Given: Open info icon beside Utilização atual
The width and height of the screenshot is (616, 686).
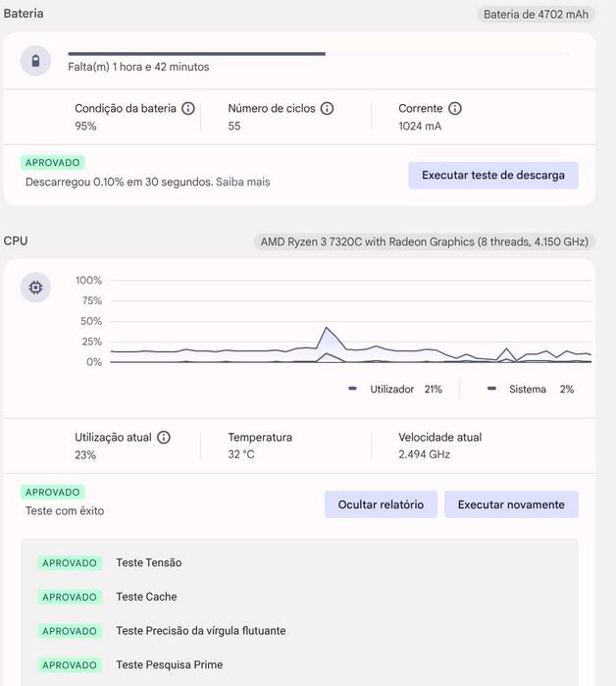Looking at the screenshot, I should (164, 438).
